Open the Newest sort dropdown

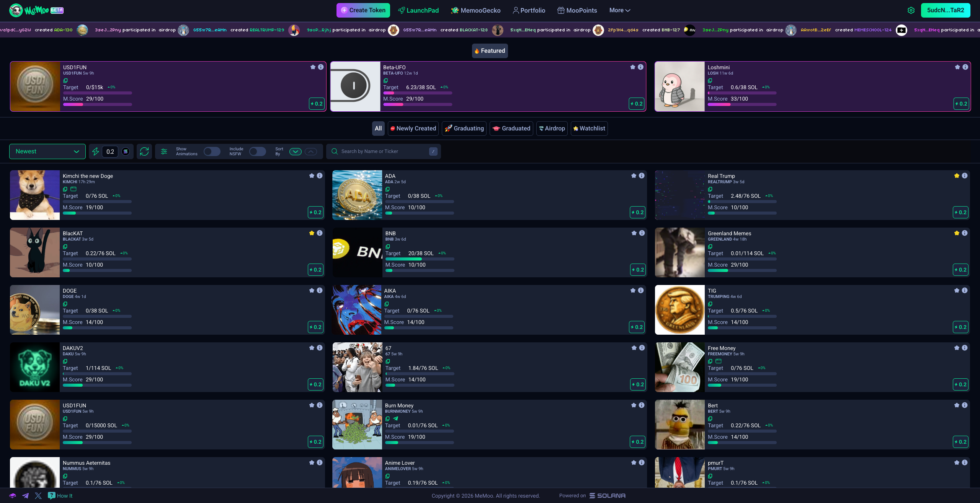47,151
